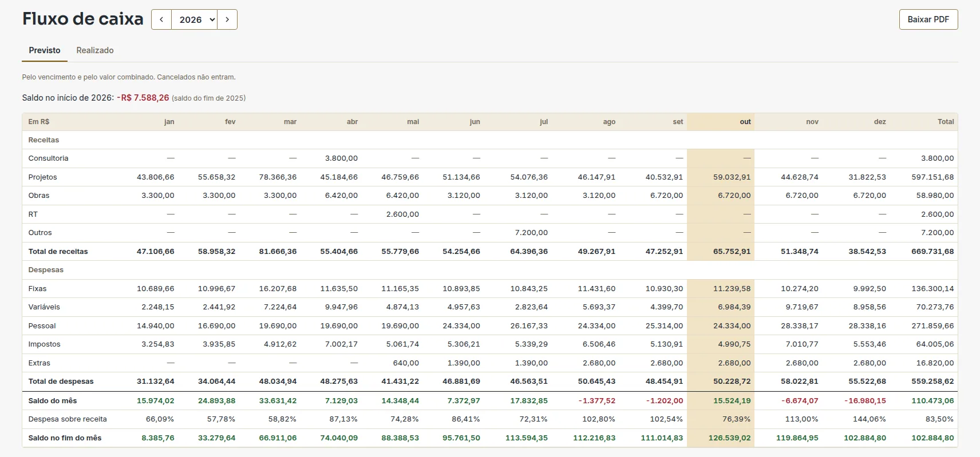This screenshot has height=457, width=980.
Task: Go to next year with right chevron
Action: (x=227, y=19)
